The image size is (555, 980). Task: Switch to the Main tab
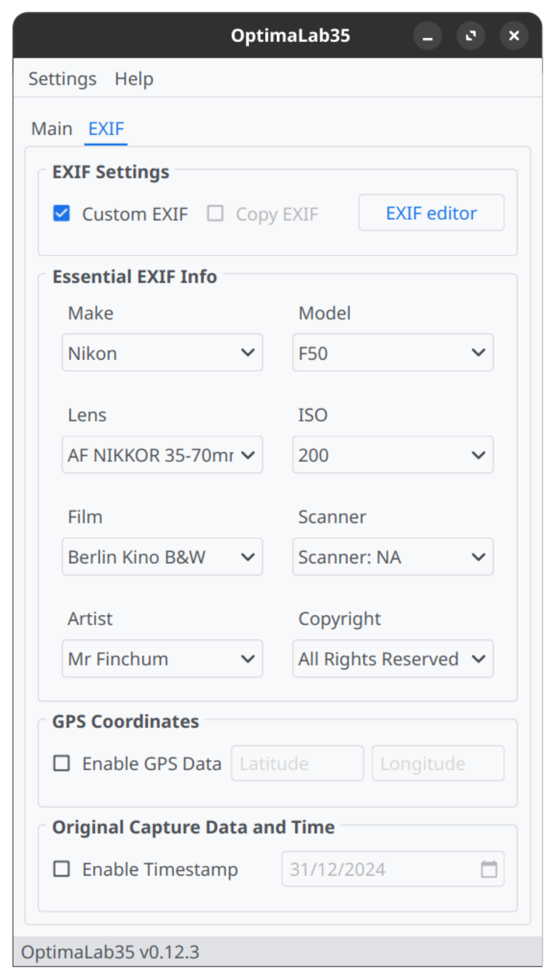click(52, 129)
